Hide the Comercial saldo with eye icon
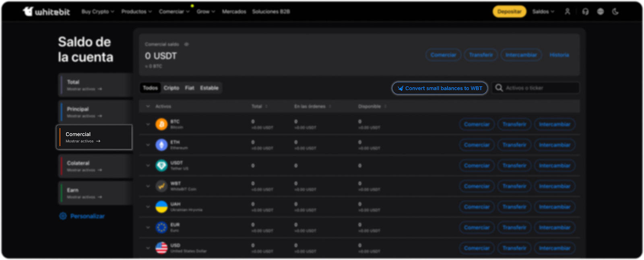Viewport: 644px width, 260px height. [x=186, y=44]
